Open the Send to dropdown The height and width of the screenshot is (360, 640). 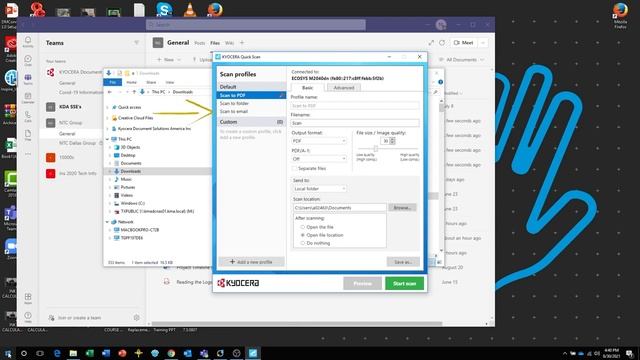point(320,189)
